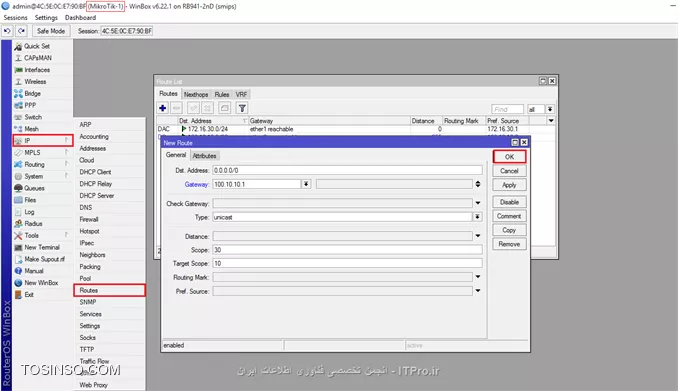Click the Gateway add/remove stepper arrows
This screenshot has height=391, width=678.
pos(478,184)
